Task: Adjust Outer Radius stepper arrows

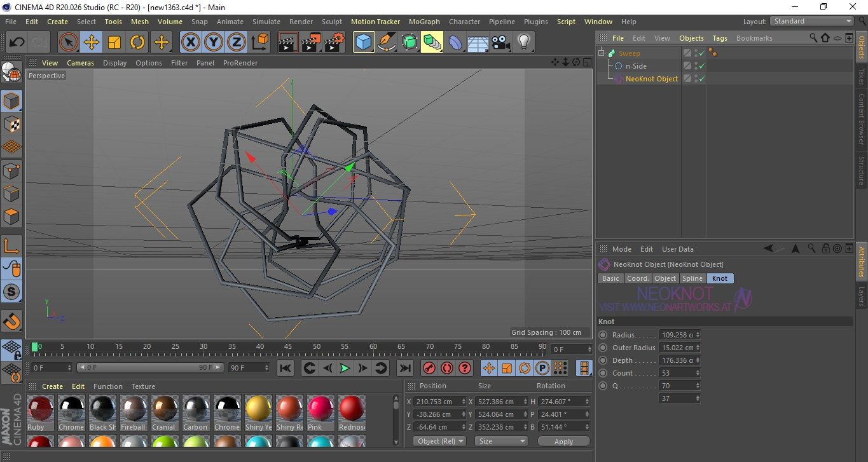Action: 698,348
